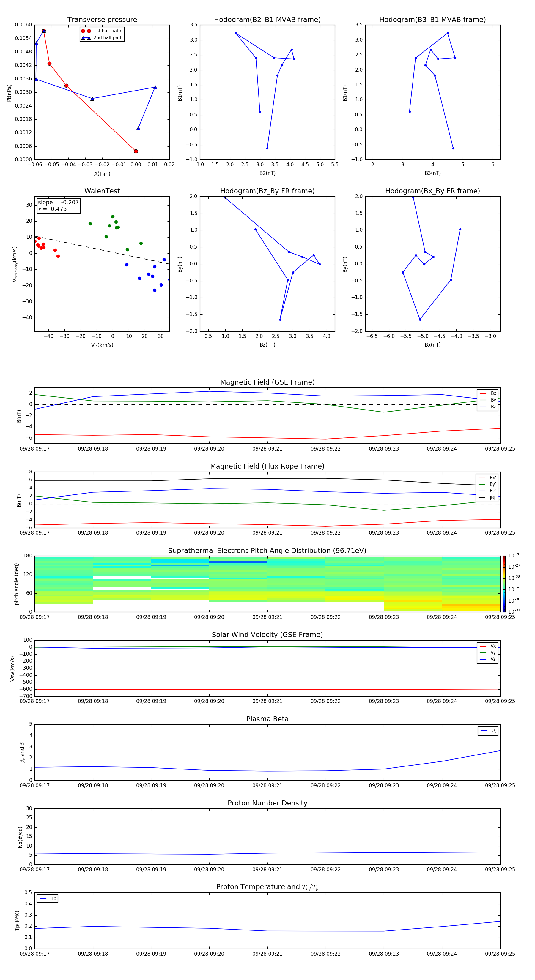Click the 'Vx' legend entry in velocity panel

(488, 647)
